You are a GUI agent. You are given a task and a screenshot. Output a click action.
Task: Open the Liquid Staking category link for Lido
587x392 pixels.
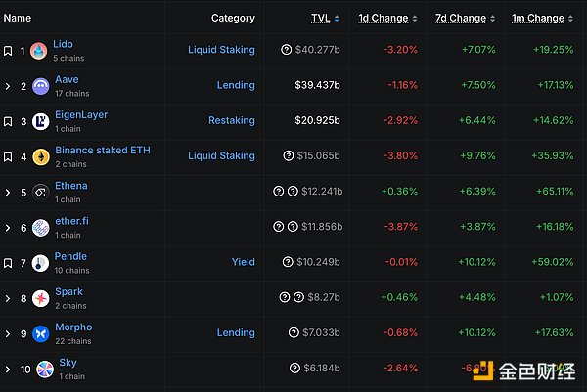[x=221, y=50]
